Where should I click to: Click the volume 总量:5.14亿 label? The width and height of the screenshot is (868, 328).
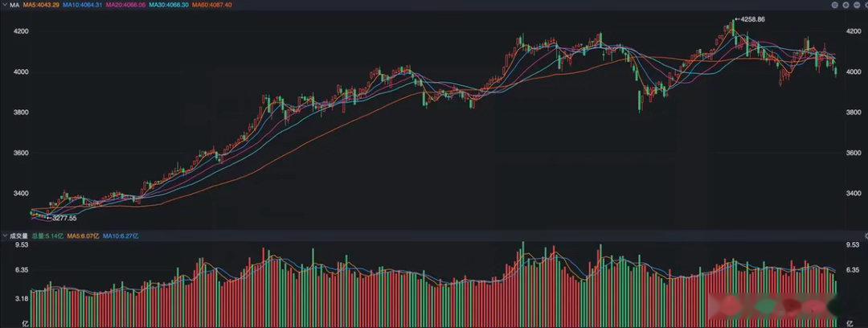point(47,236)
